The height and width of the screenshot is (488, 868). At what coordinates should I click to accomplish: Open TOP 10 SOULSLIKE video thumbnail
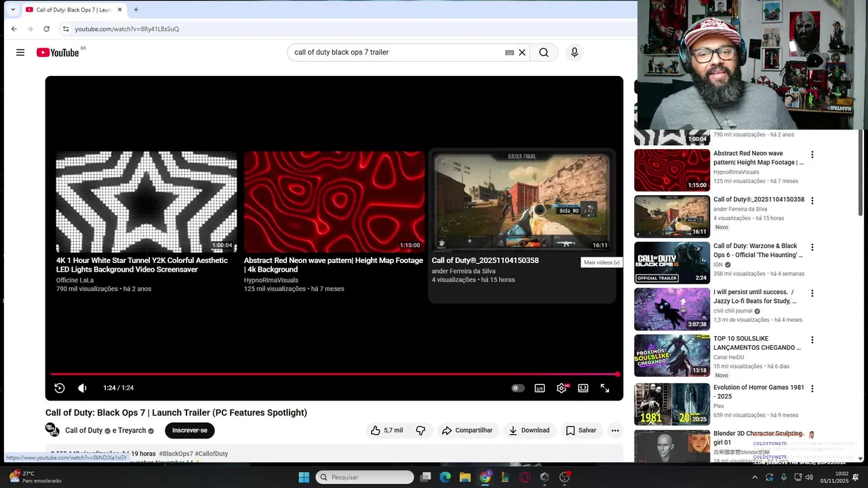[672, 356]
